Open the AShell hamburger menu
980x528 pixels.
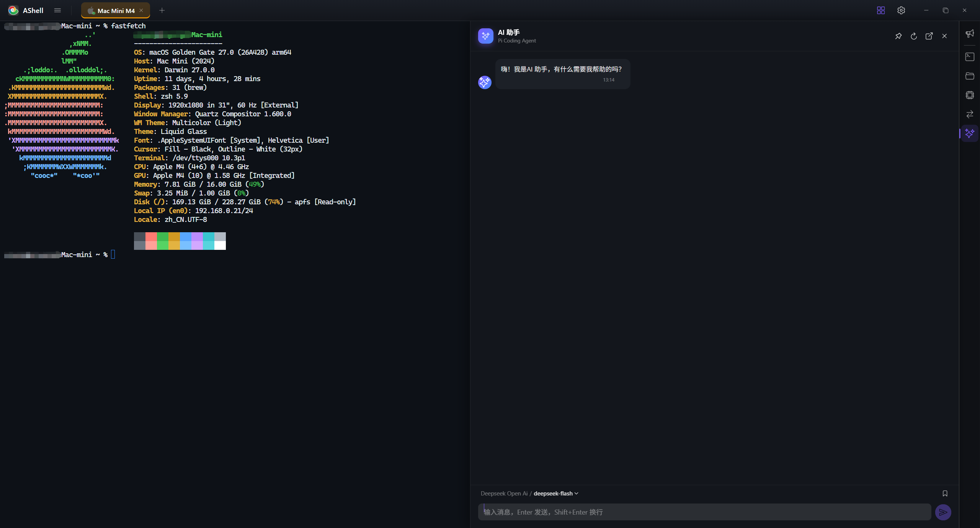click(57, 10)
